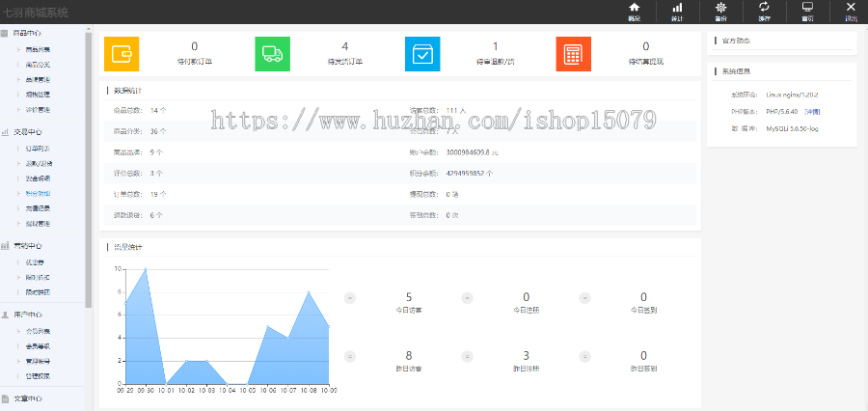Click the round icon beside 今日注册

[x=467, y=298]
